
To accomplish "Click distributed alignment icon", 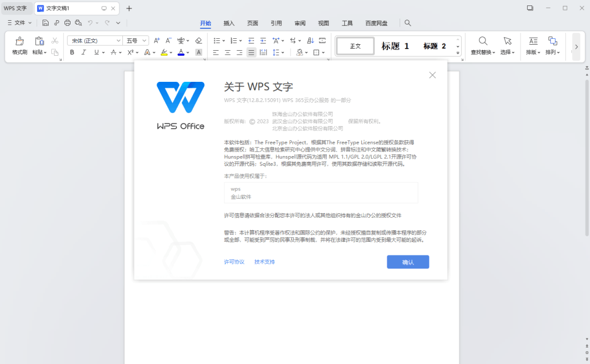I will point(263,52).
